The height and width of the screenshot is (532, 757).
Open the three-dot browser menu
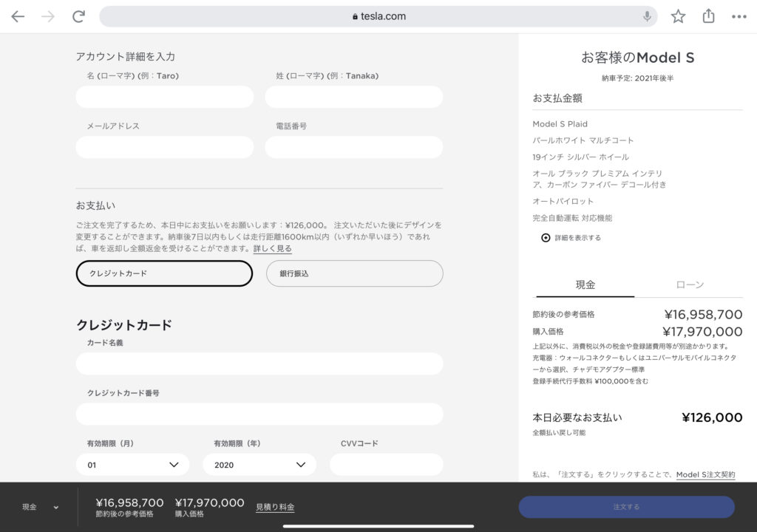point(739,16)
